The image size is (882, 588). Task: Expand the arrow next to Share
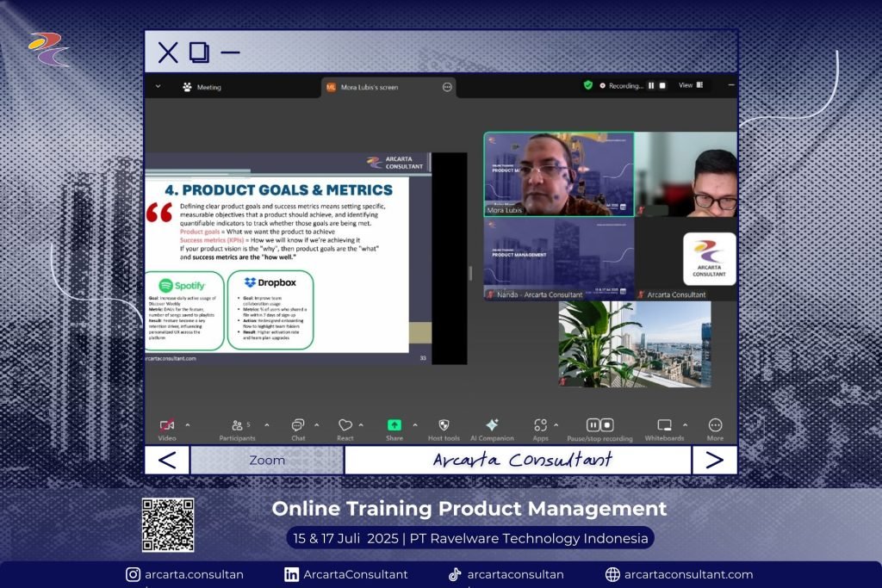(x=414, y=424)
